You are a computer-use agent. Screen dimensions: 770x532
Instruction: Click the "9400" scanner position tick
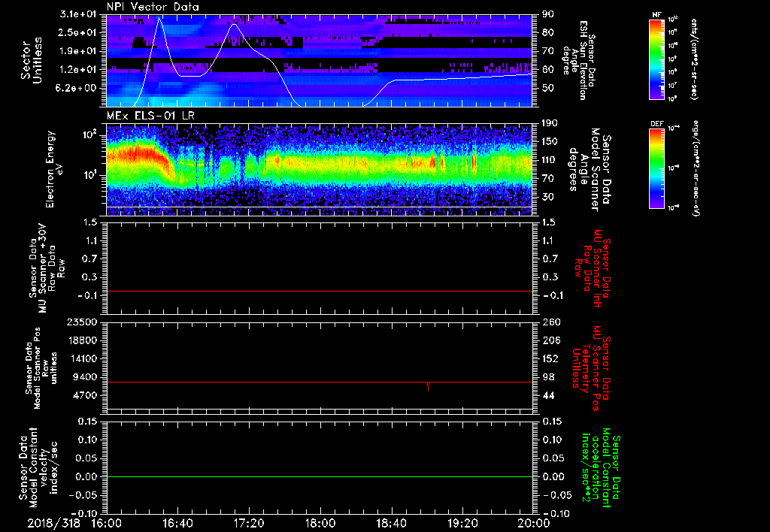(86, 377)
